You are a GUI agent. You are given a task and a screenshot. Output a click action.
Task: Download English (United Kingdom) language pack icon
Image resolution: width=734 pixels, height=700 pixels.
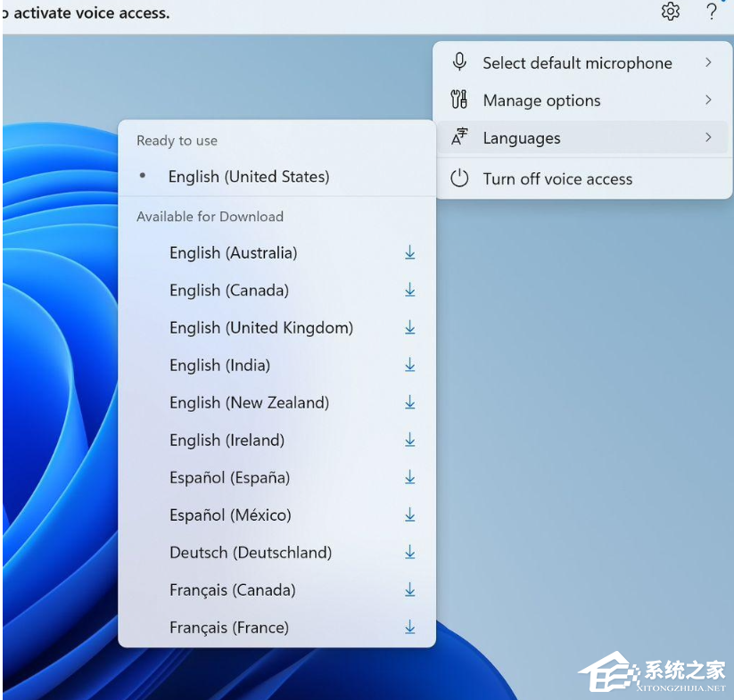point(410,327)
